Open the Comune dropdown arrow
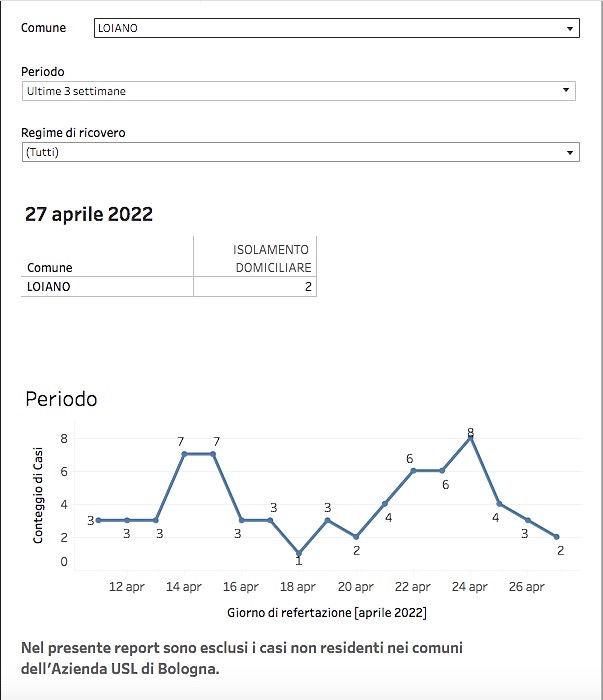Viewport: 603px width, 700px height. point(570,29)
